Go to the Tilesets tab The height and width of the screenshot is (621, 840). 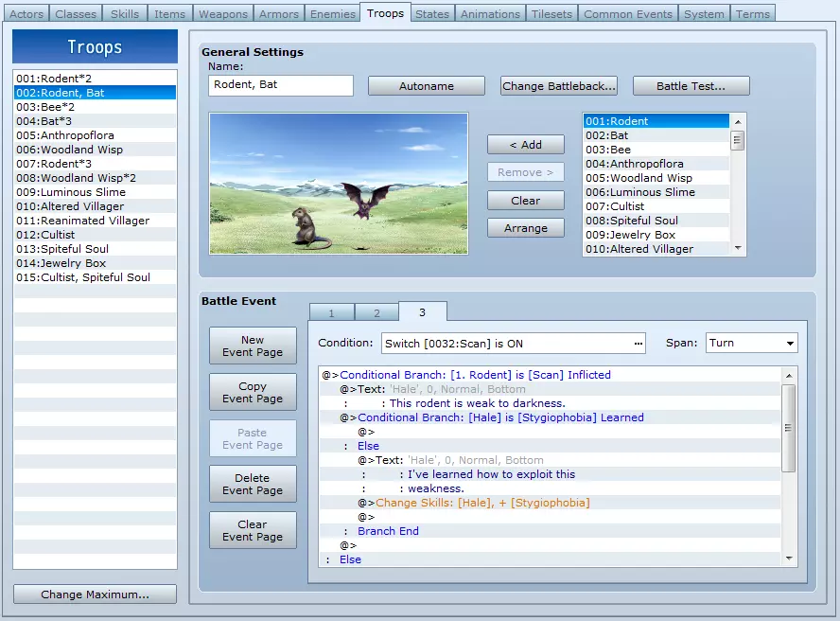551,14
